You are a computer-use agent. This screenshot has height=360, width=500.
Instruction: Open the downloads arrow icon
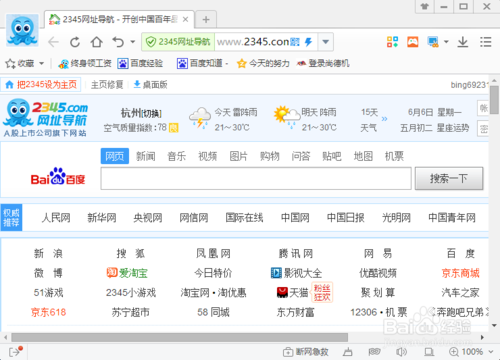[463, 42]
